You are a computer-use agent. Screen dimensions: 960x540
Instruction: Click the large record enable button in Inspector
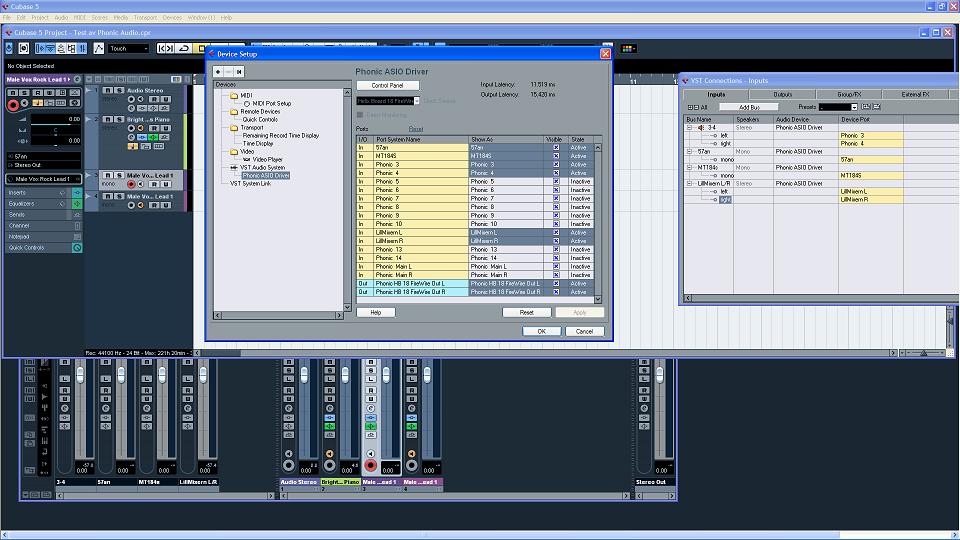(12, 105)
